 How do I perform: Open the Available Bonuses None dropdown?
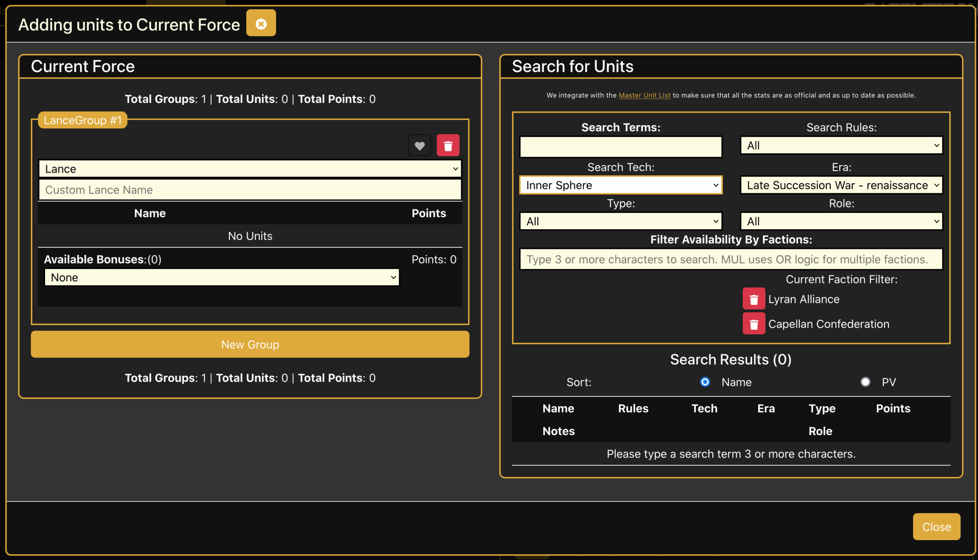pos(222,278)
